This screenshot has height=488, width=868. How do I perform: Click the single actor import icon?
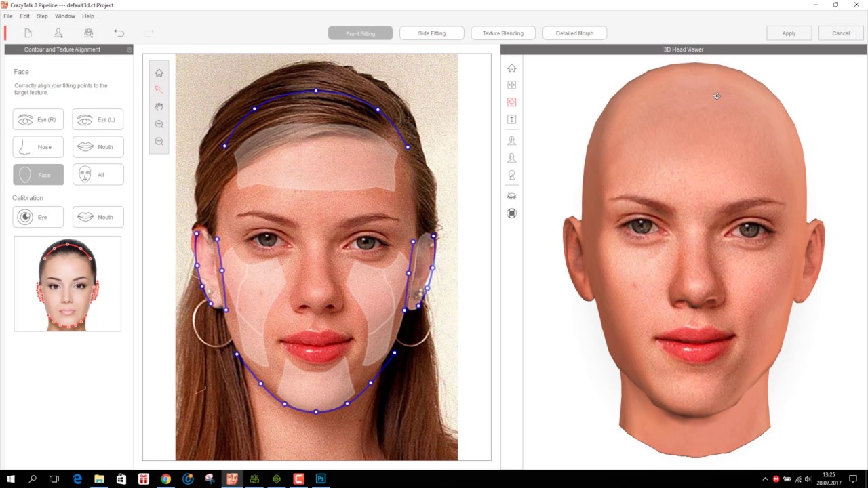(58, 33)
